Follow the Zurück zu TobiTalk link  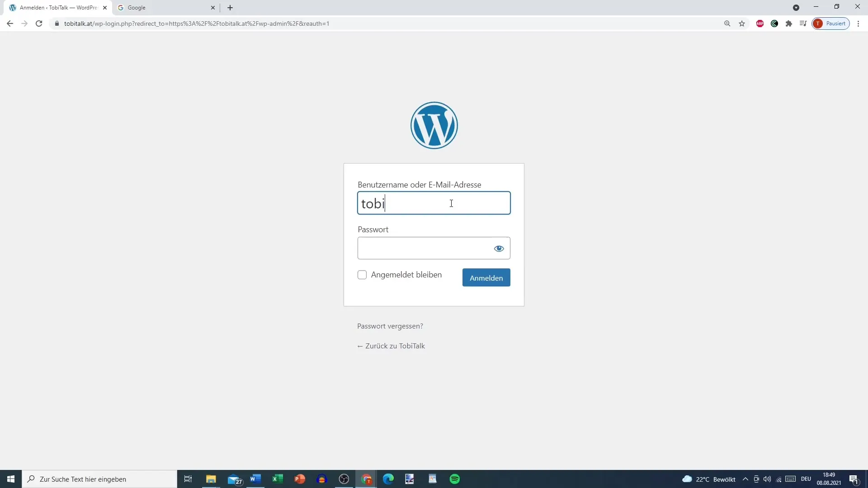391,346
